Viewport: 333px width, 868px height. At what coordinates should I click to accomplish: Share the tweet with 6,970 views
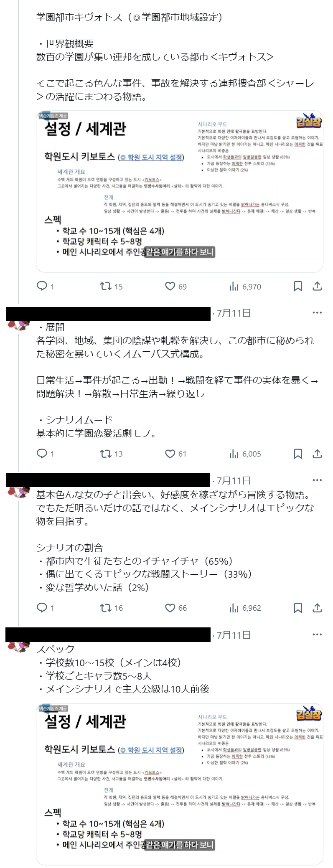tap(317, 286)
